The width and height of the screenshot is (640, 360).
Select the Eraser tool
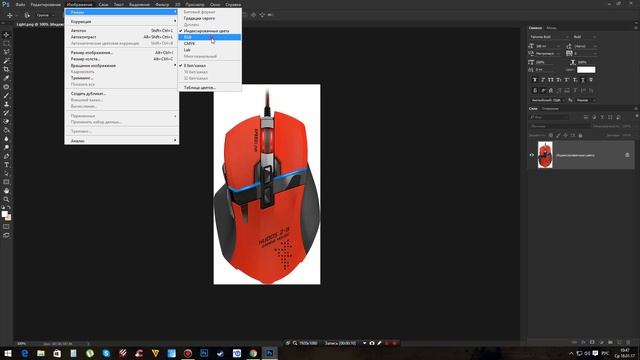pos(6,121)
